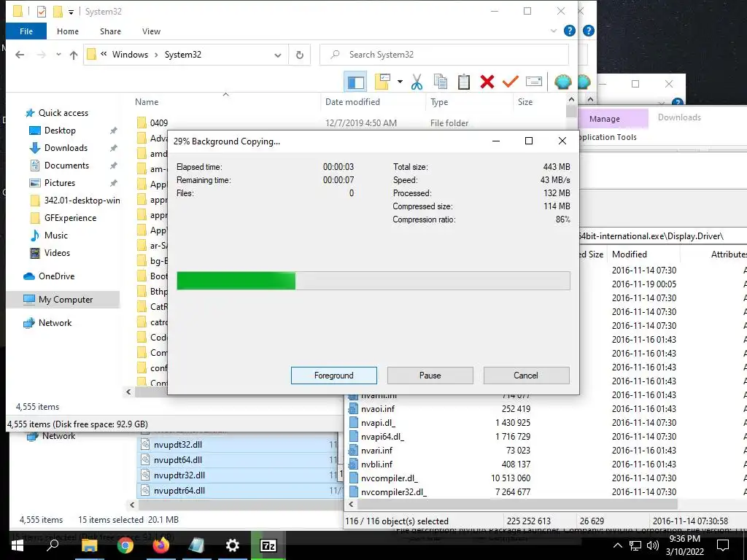Select nvcompiler.dl_ in 7-Zip list

pyautogui.click(x=389, y=478)
